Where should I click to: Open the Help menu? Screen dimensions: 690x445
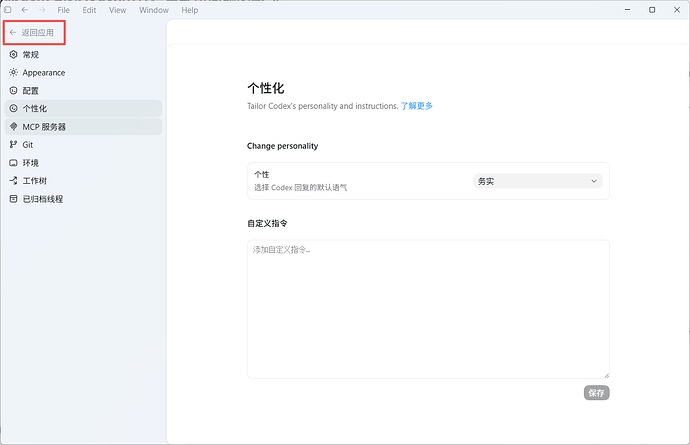(190, 10)
